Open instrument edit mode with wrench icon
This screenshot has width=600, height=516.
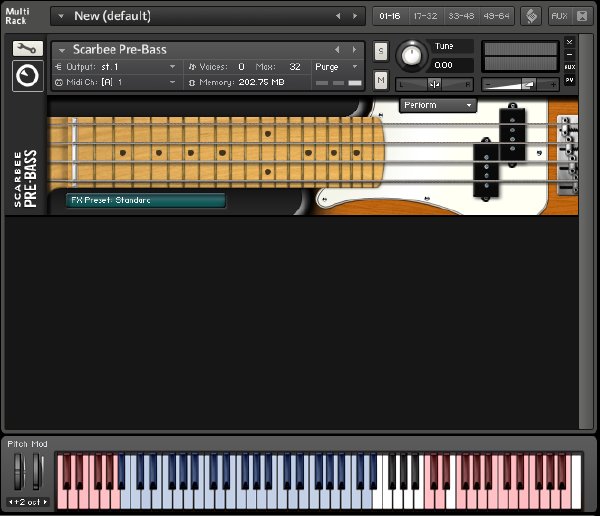click(28, 49)
